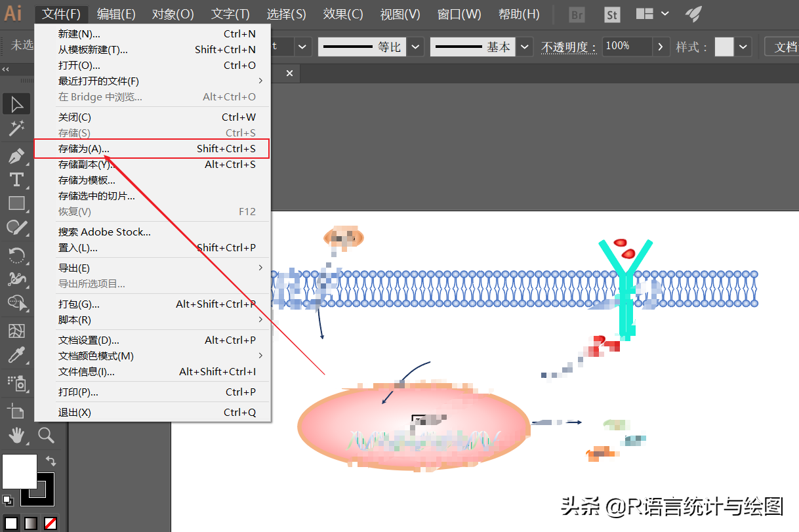The image size is (799, 532).
Task: Open Adobe Bridge via Br icon
Action: (577, 14)
